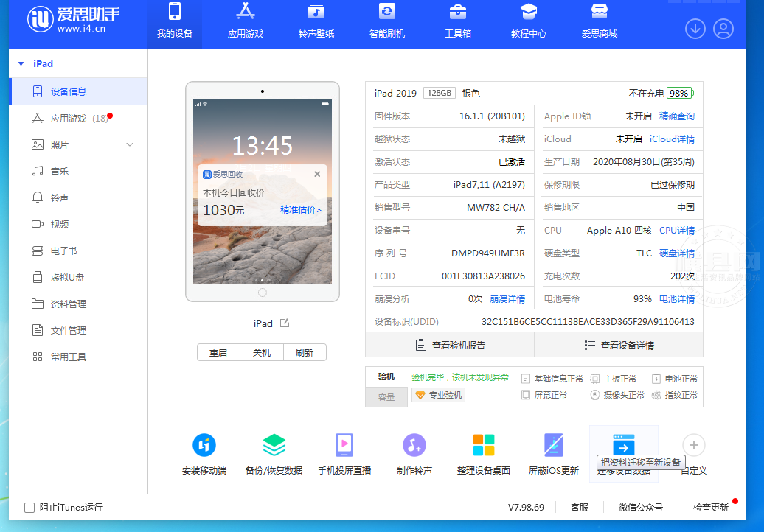This screenshot has width=764, height=532.
Task: Click 精确查询 Apple ID link
Action: pyautogui.click(x=677, y=116)
